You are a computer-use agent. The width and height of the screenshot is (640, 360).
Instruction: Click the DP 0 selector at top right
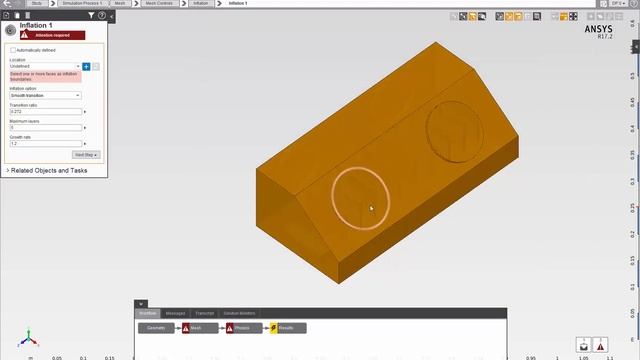click(618, 3)
